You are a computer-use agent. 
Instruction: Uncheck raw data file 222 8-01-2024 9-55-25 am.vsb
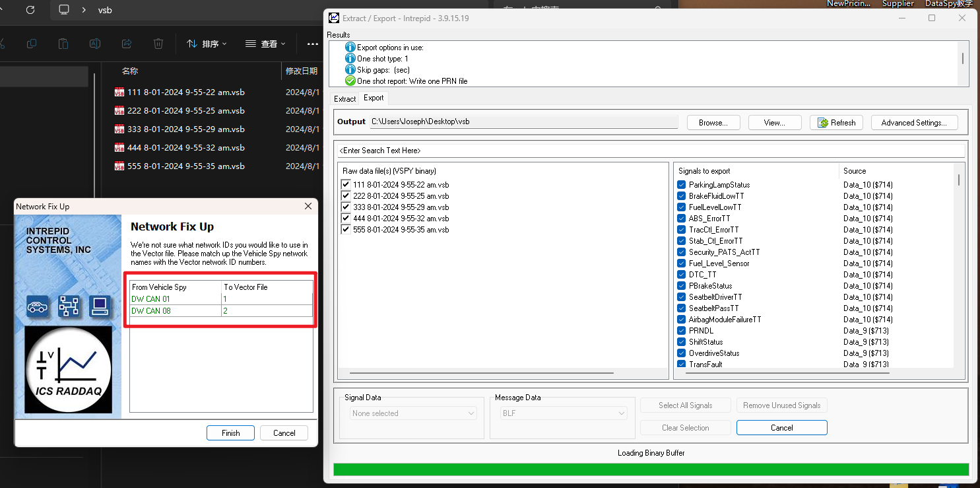[346, 196]
